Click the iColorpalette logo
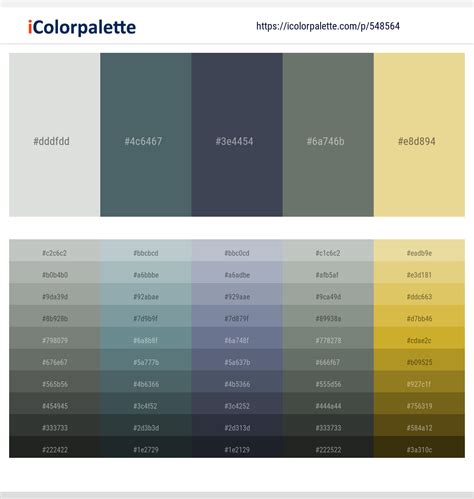 pos(82,27)
